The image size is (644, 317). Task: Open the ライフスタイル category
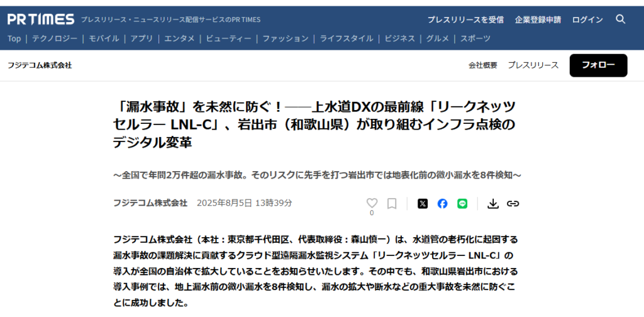point(347,38)
